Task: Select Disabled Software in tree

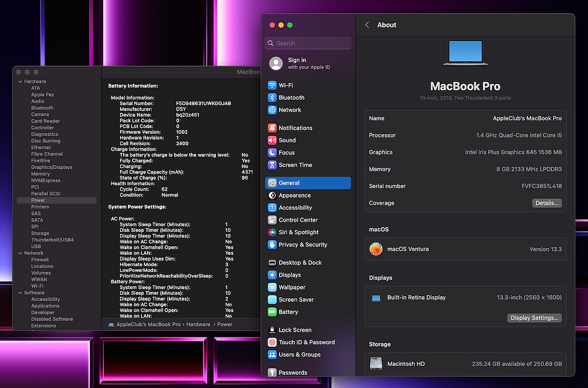Action: click(52, 319)
